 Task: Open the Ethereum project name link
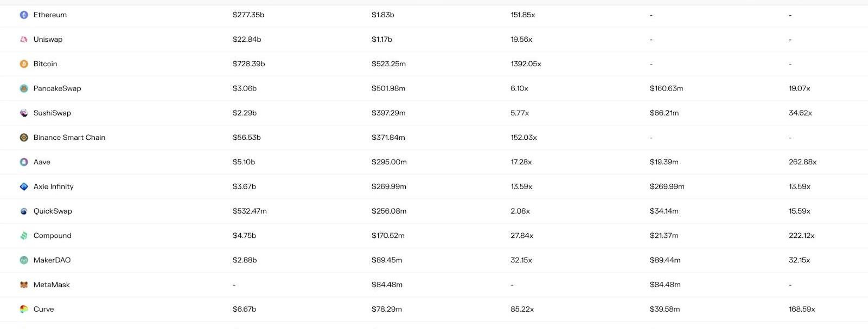click(x=50, y=15)
